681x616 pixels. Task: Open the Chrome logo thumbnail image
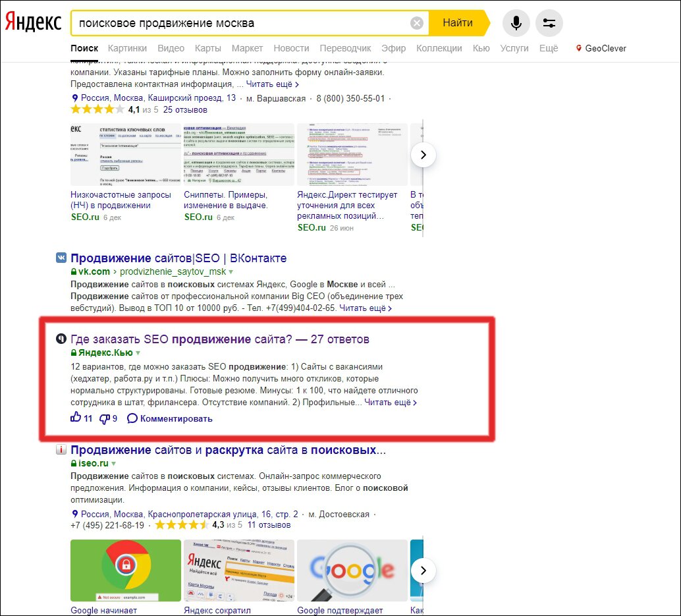(126, 571)
